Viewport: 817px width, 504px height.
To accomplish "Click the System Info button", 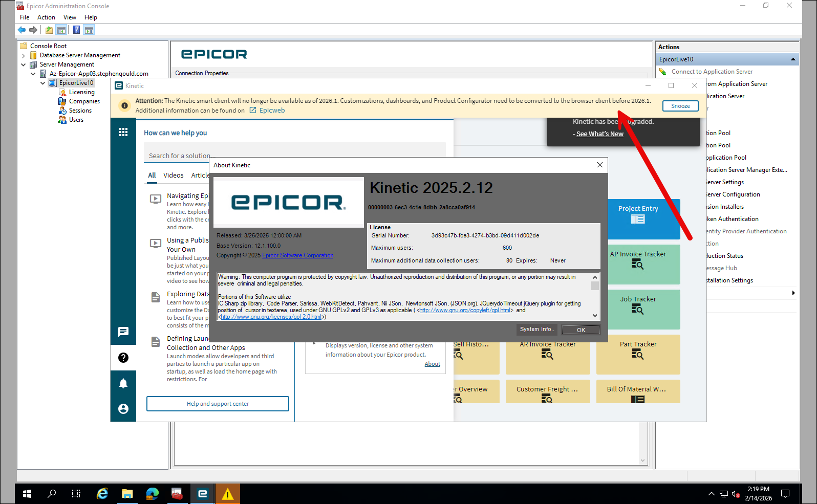I will (x=537, y=330).
